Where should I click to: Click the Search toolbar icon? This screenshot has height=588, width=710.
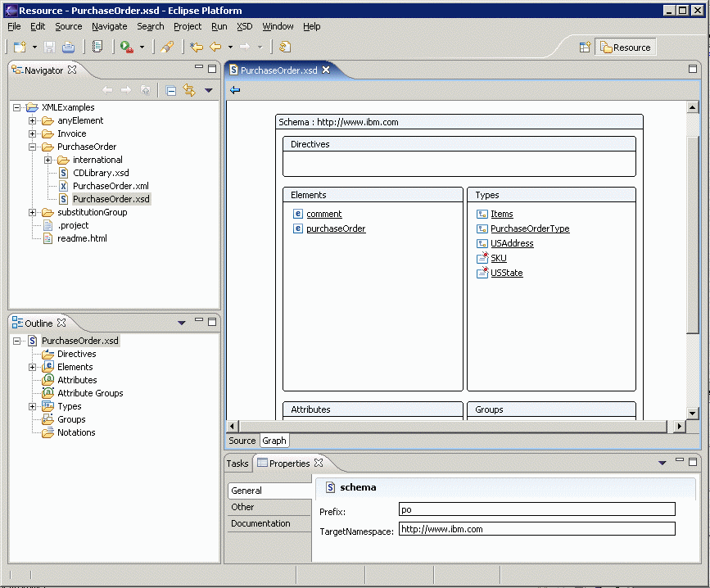point(165,47)
